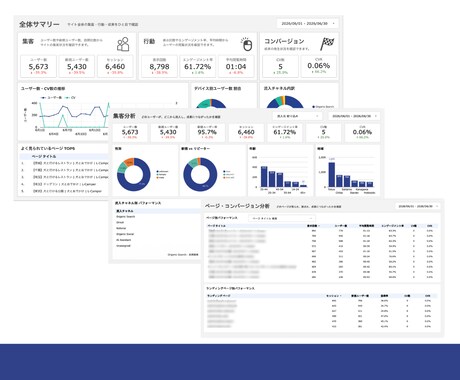Open the date range dropdown in 全体サマリー

click(x=307, y=24)
